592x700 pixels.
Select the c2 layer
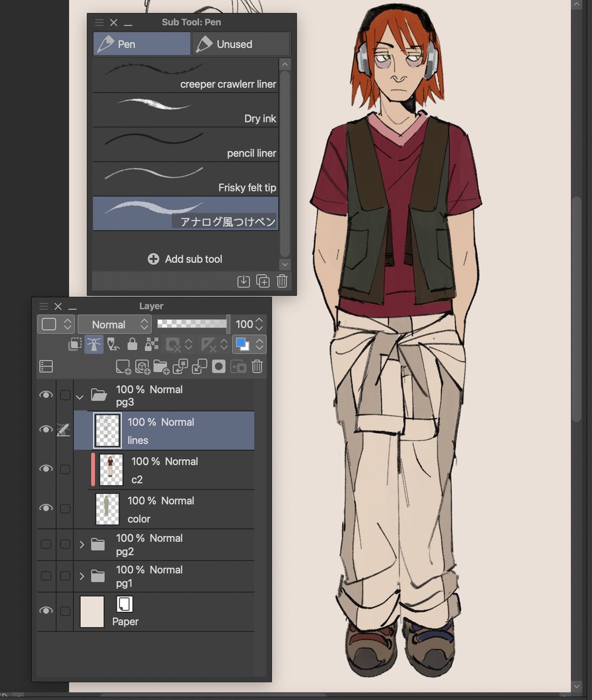click(164, 470)
